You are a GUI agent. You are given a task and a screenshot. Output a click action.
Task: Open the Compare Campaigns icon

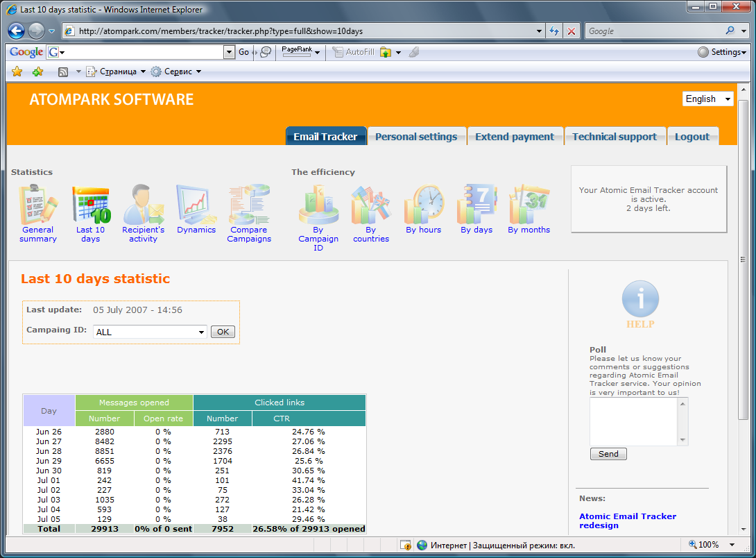pyautogui.click(x=249, y=205)
